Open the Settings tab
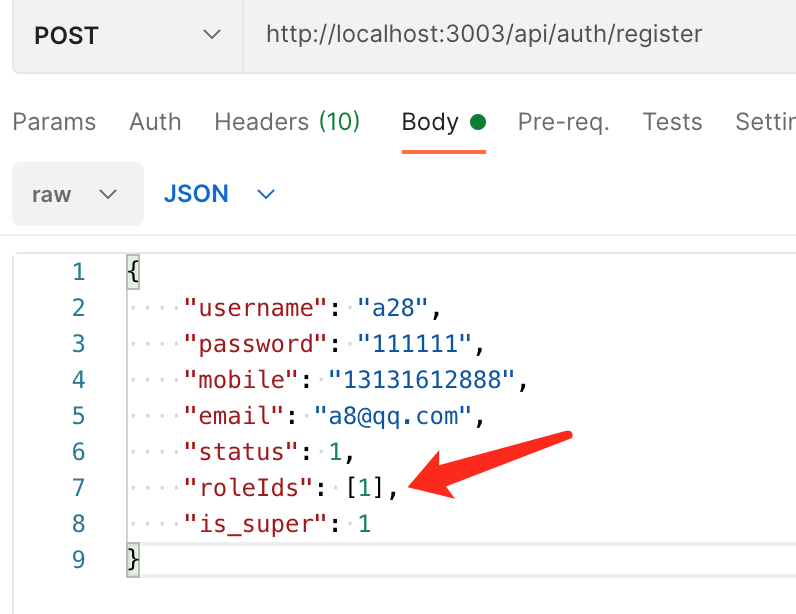This screenshot has height=614, width=796. [765, 122]
